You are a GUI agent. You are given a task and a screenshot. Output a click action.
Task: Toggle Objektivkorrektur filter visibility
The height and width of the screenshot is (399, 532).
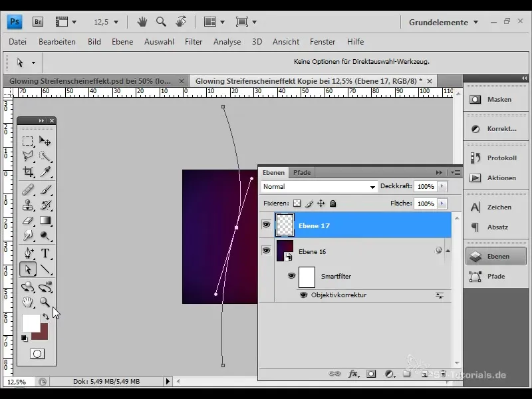point(303,295)
